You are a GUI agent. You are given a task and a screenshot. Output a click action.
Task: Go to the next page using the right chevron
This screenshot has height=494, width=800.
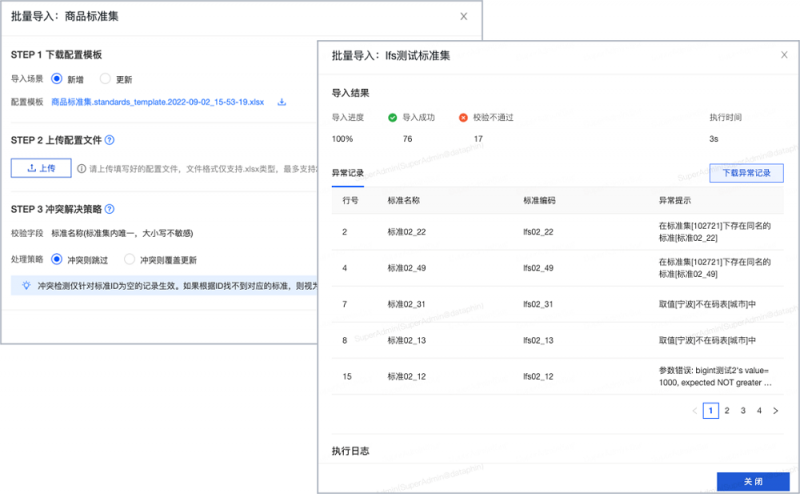pos(775,411)
